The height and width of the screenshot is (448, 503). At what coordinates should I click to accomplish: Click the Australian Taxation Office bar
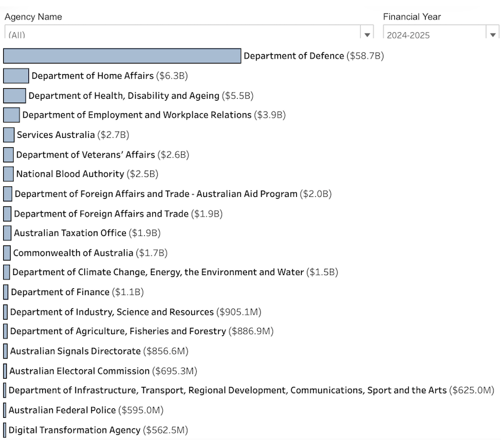click(7, 233)
